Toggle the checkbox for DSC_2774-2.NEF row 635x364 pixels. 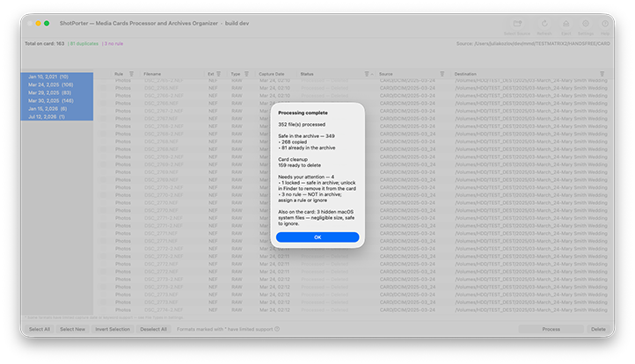pos(104,309)
